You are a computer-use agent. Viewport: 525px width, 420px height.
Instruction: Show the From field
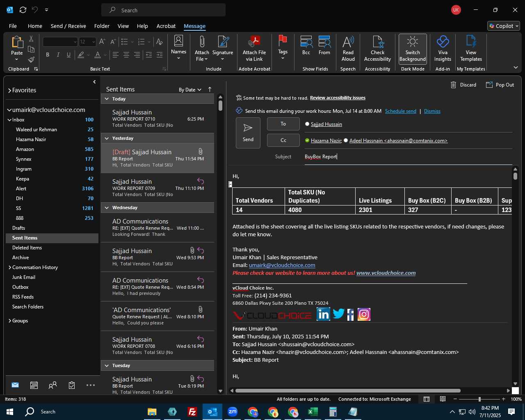coord(324,46)
